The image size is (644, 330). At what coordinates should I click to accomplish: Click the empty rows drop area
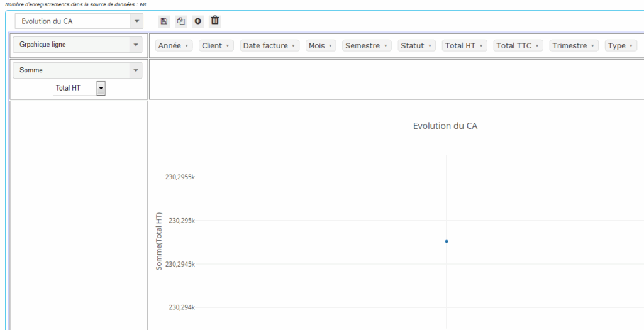click(79, 214)
